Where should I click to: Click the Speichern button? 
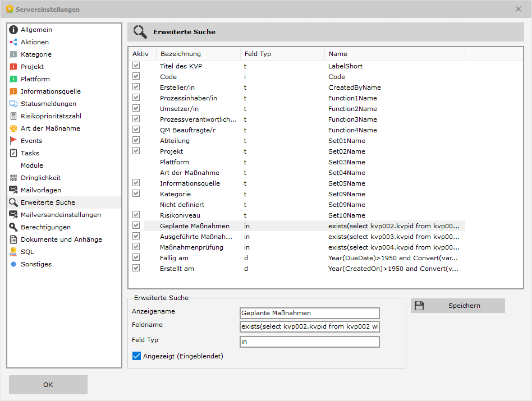[458, 306]
